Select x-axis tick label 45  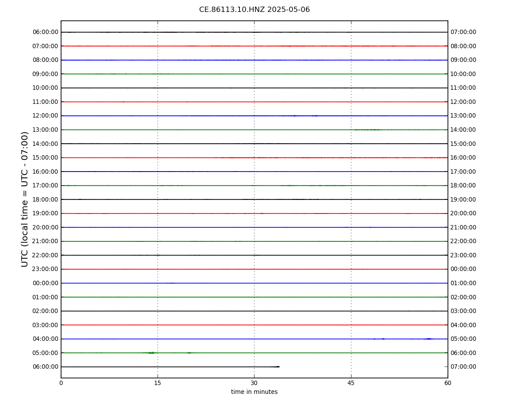click(351, 383)
